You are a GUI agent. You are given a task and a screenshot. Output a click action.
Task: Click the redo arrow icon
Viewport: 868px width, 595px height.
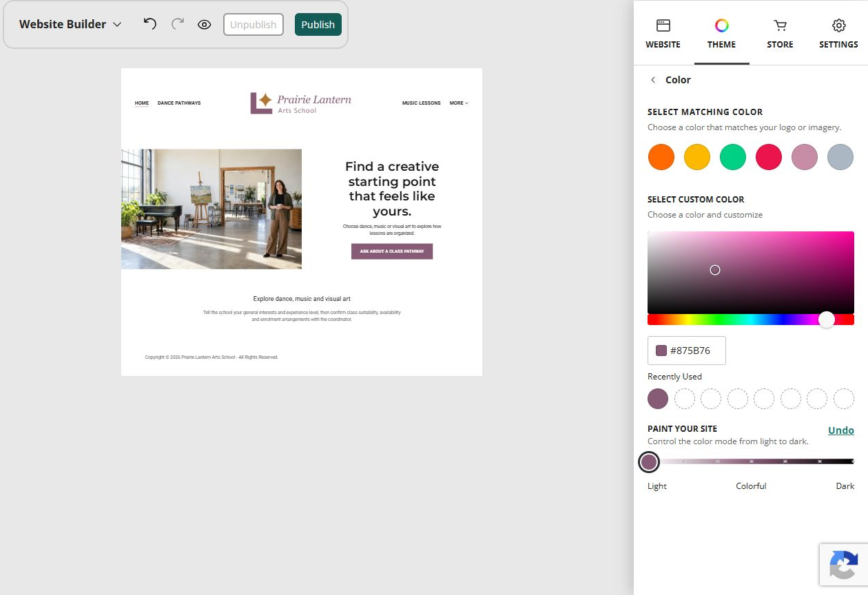pyautogui.click(x=178, y=24)
